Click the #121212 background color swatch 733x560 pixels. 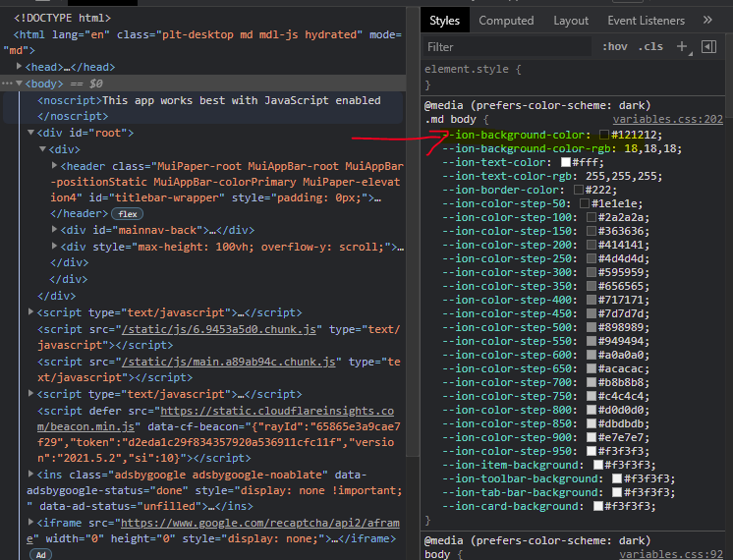(604, 136)
